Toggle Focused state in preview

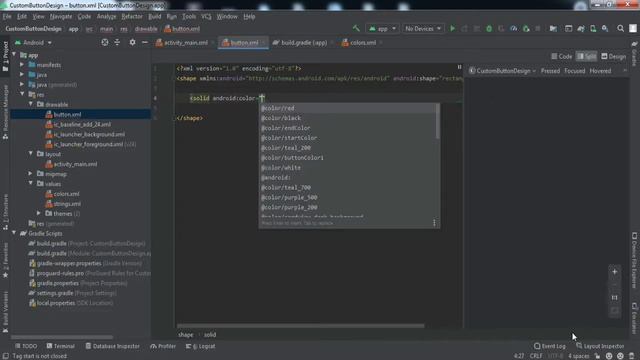click(x=575, y=71)
